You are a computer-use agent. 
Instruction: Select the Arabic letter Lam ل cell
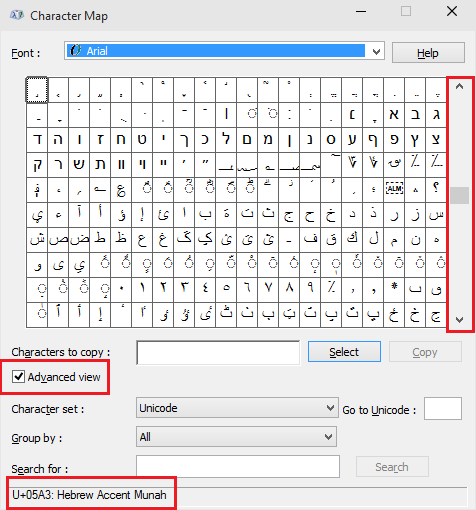[x=373, y=240]
